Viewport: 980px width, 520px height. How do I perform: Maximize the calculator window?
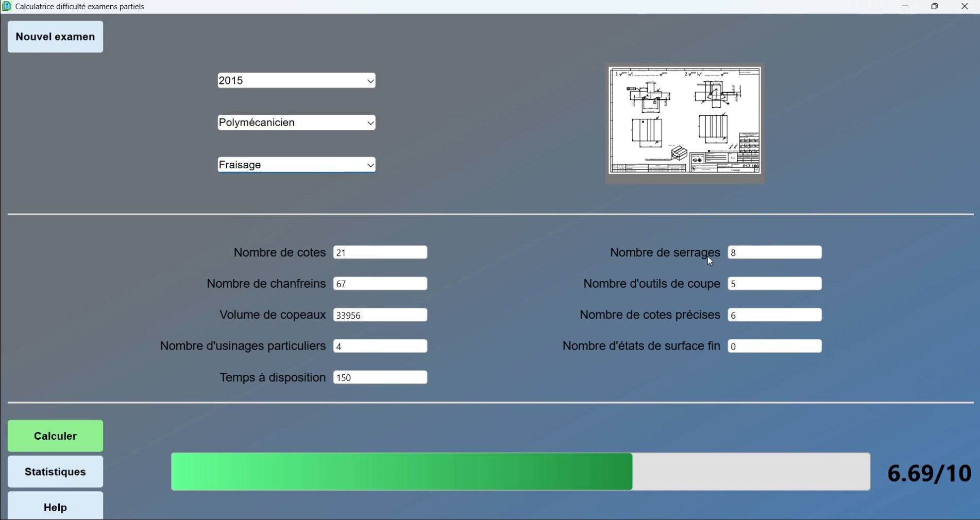point(935,7)
